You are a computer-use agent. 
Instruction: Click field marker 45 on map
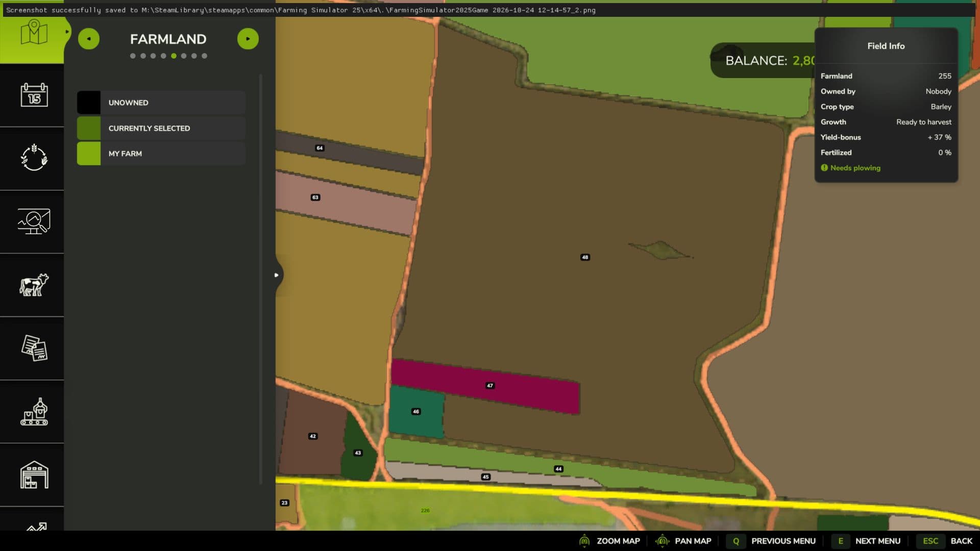point(485,477)
